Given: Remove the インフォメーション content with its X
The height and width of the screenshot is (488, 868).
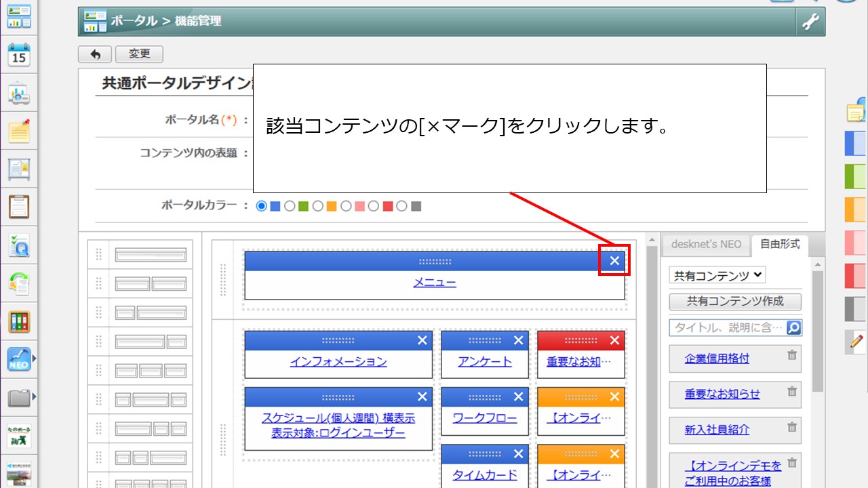Looking at the screenshot, I should tap(422, 340).
